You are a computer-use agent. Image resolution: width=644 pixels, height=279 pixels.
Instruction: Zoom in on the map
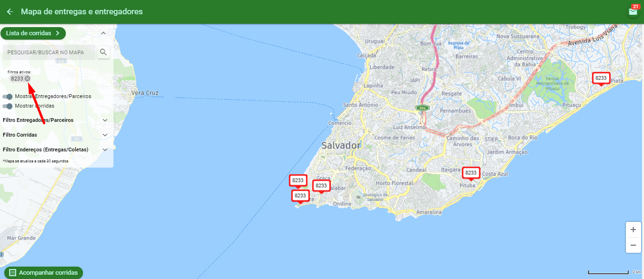(x=633, y=229)
